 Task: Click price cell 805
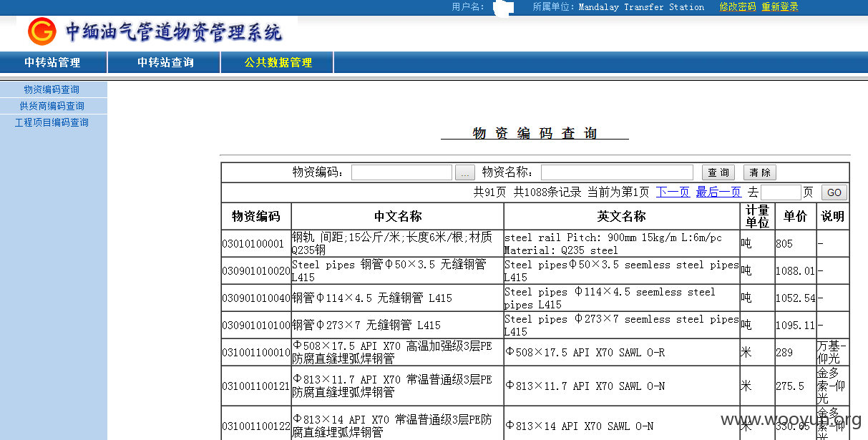pyautogui.click(x=795, y=244)
